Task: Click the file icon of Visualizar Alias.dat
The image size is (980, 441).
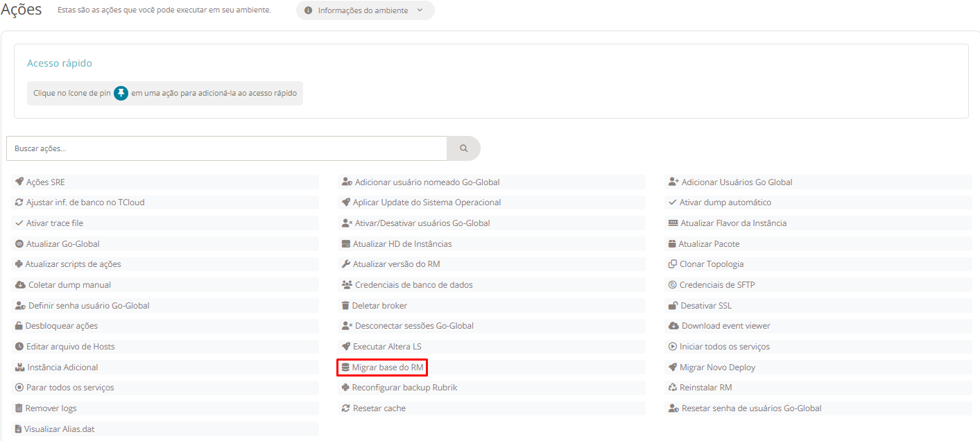Action: (18, 429)
